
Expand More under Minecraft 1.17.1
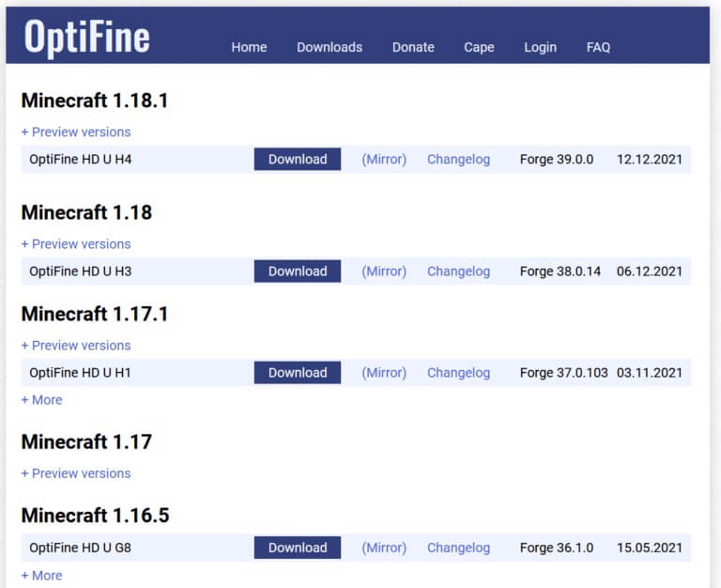42,400
